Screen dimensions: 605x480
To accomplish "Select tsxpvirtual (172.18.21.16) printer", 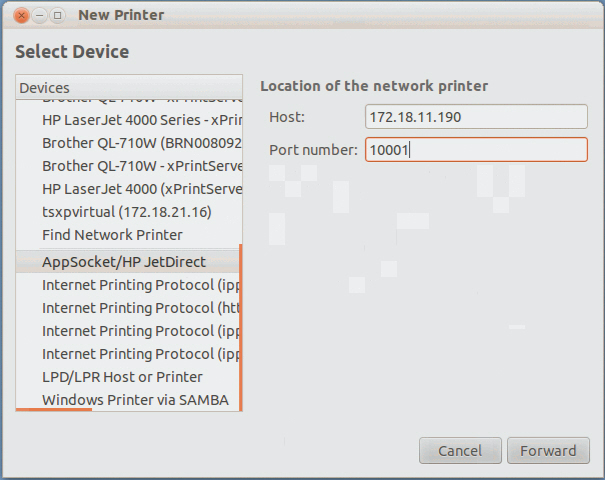I will 126,212.
